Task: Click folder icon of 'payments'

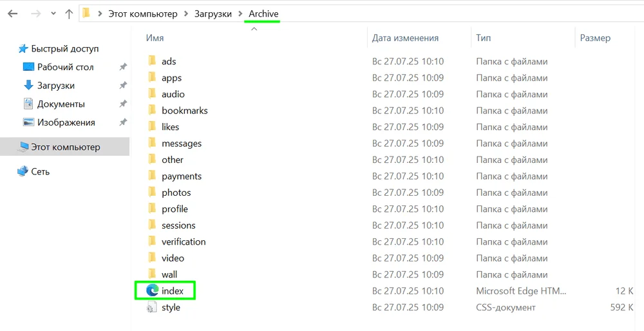Action: click(152, 176)
